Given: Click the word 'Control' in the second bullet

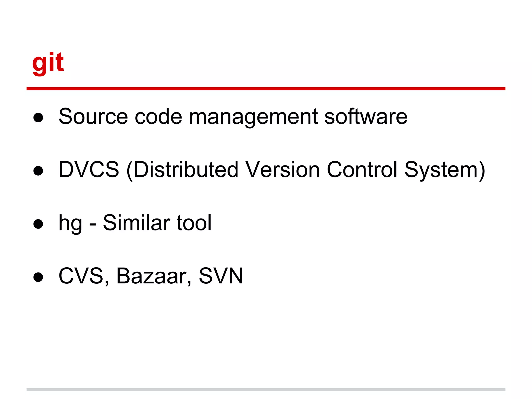Looking at the screenshot, I should (362, 170).
